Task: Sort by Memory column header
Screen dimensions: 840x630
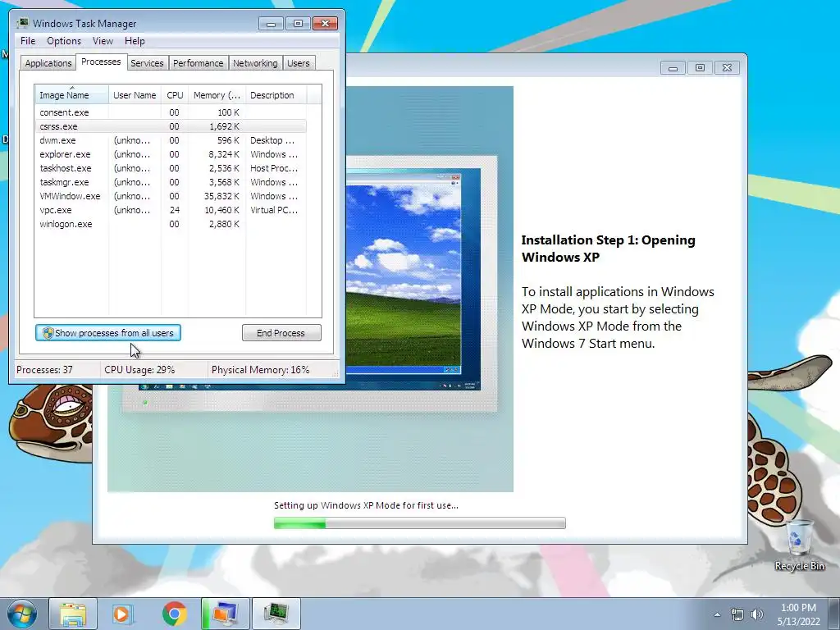Action: click(x=217, y=95)
